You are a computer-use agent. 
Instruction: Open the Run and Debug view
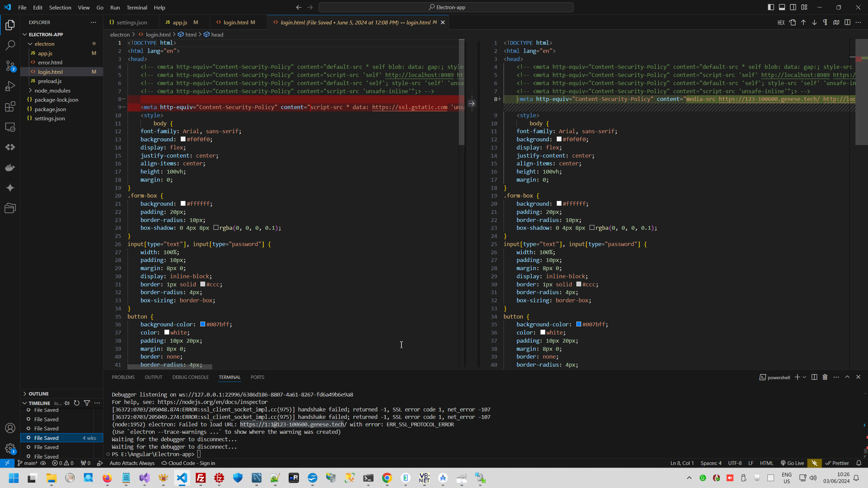[x=10, y=86]
